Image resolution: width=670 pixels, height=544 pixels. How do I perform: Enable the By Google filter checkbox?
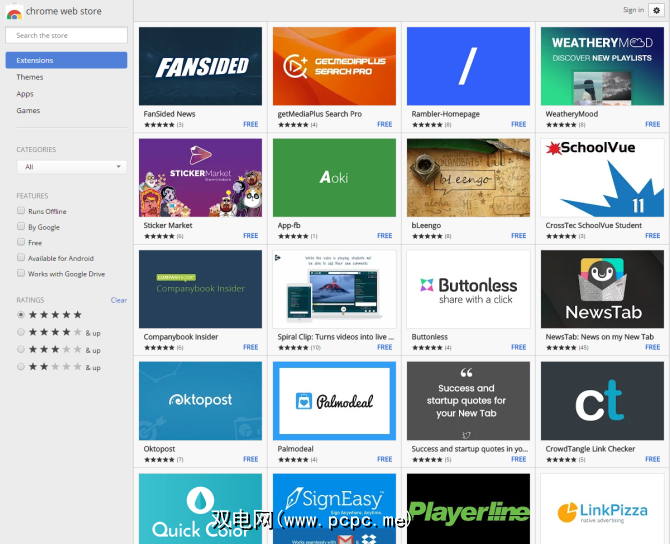tap(21, 226)
